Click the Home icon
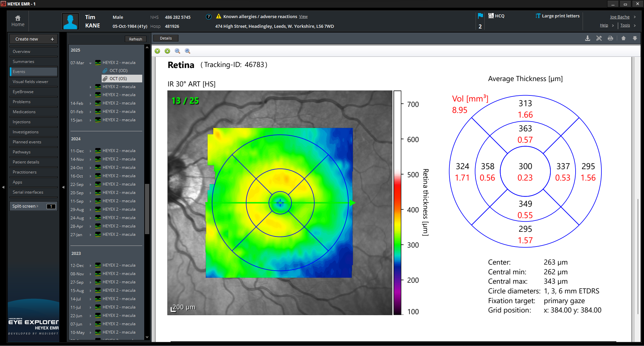This screenshot has height=346, width=644. (18, 18)
